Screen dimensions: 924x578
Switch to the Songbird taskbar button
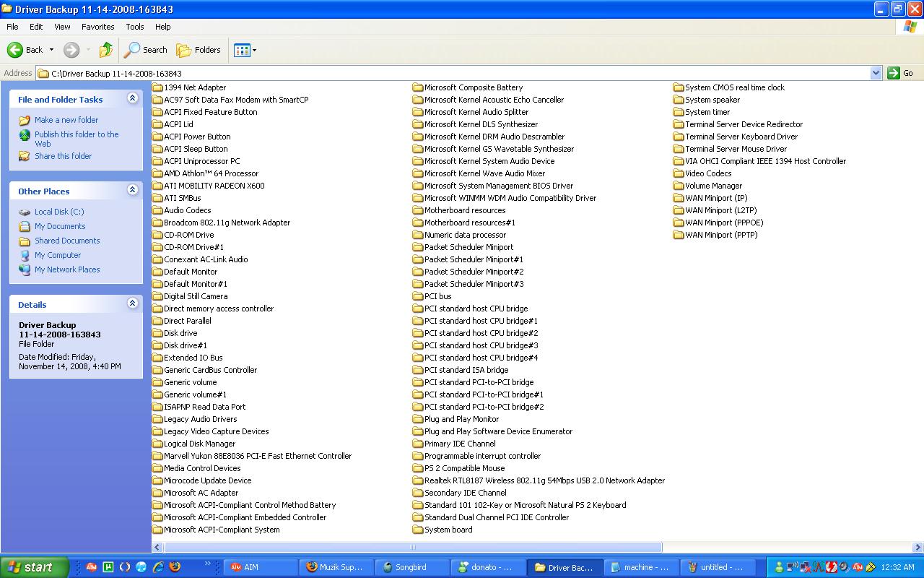[x=411, y=567]
